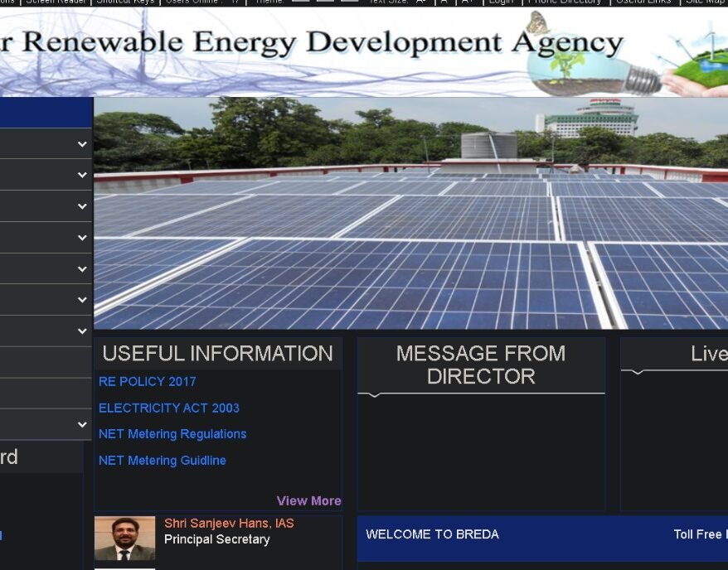728x570 pixels.
Task: Click the butterfly graphic in header banner
Action: click(x=538, y=22)
